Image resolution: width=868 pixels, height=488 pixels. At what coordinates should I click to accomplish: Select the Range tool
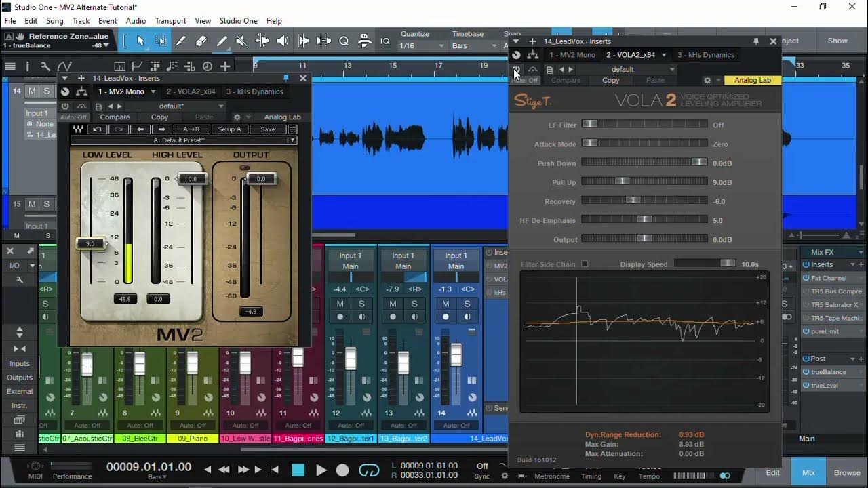coord(161,41)
